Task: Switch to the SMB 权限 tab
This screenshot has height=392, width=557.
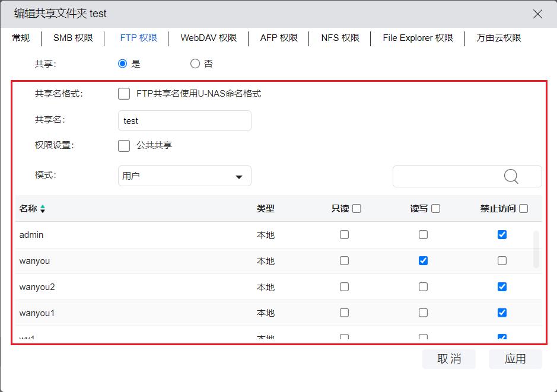Action: tap(73, 38)
